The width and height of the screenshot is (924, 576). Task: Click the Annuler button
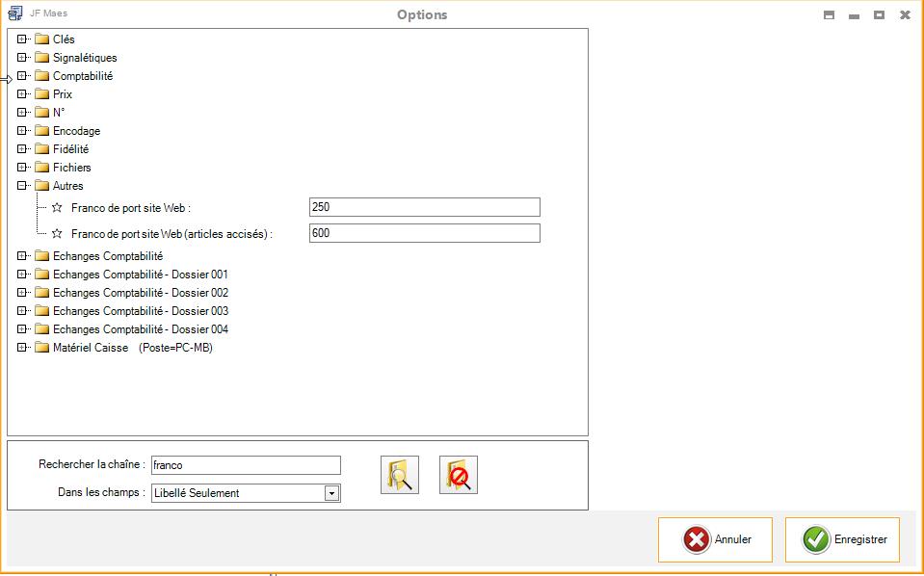715,539
